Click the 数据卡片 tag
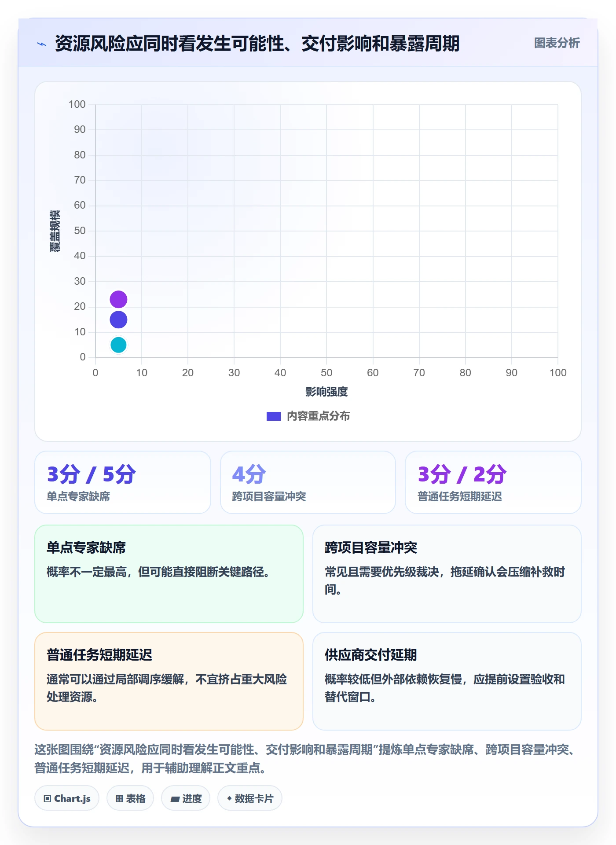This screenshot has width=616, height=845. (250, 798)
